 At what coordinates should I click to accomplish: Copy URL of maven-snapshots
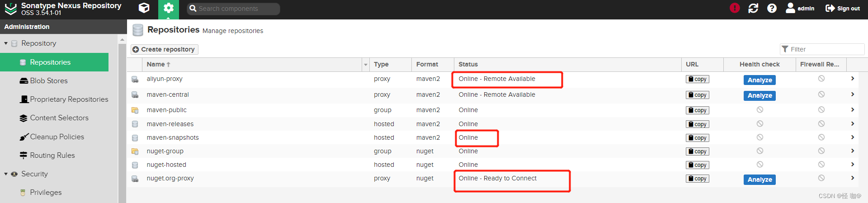tap(698, 138)
